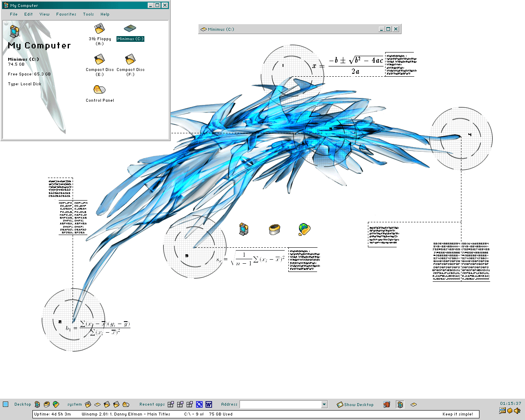Launch the blue shortcut icon in Recent apps
The height and width of the screenshot is (420, 525).
pos(199,404)
